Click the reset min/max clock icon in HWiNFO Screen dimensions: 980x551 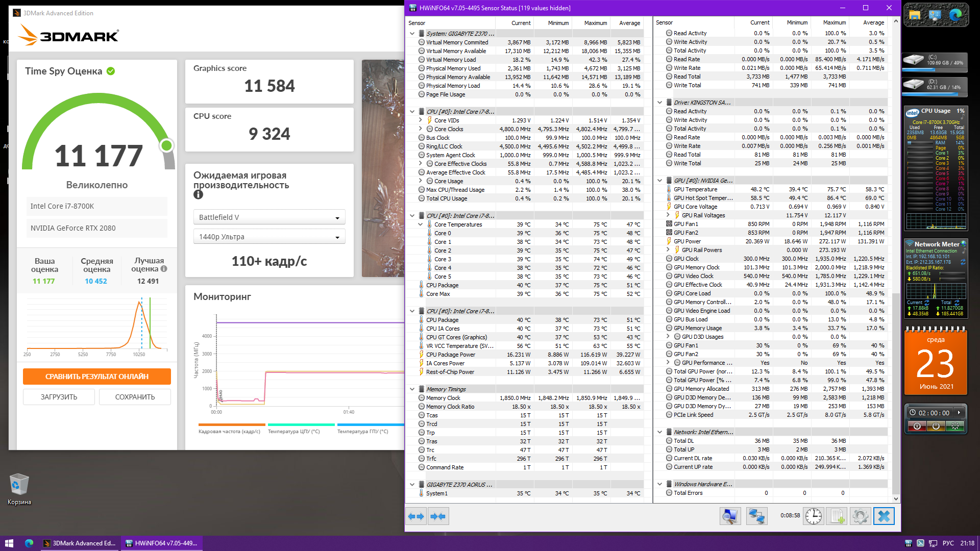813,516
